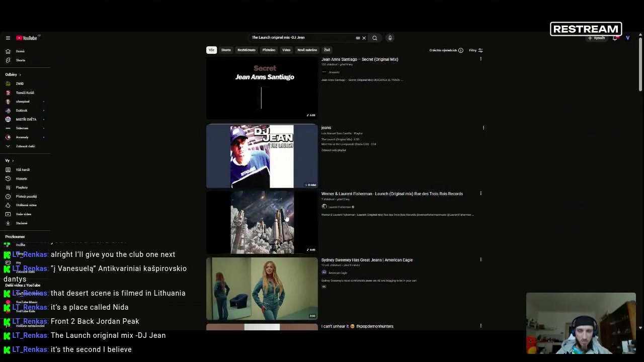Open options menu for Werner & Laurent Fisherman video
Image resolution: width=644 pixels, height=362 pixels.
coord(480,193)
